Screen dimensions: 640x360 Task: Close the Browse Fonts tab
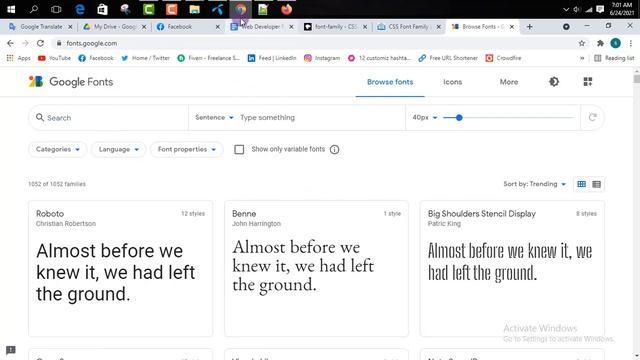pos(512,27)
